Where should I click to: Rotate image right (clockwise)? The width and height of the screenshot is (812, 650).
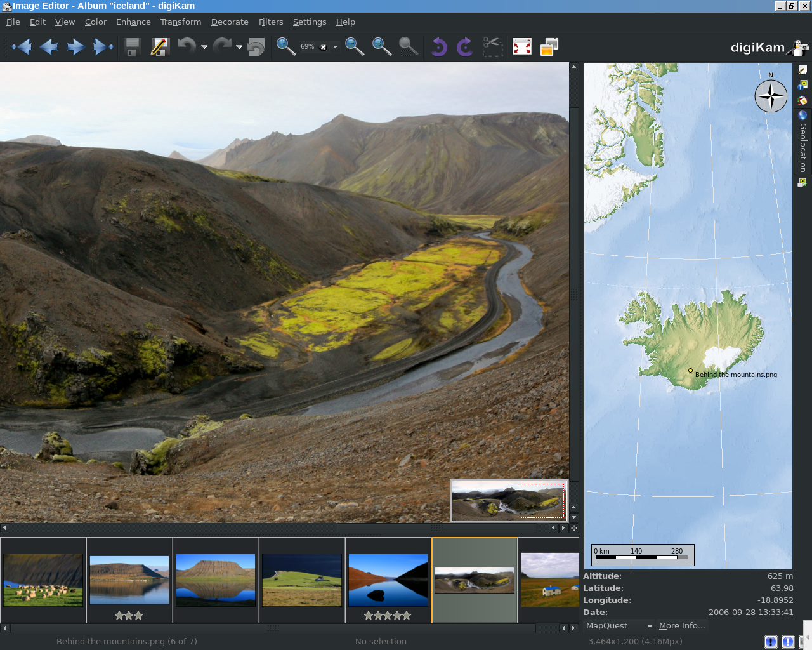coord(465,46)
